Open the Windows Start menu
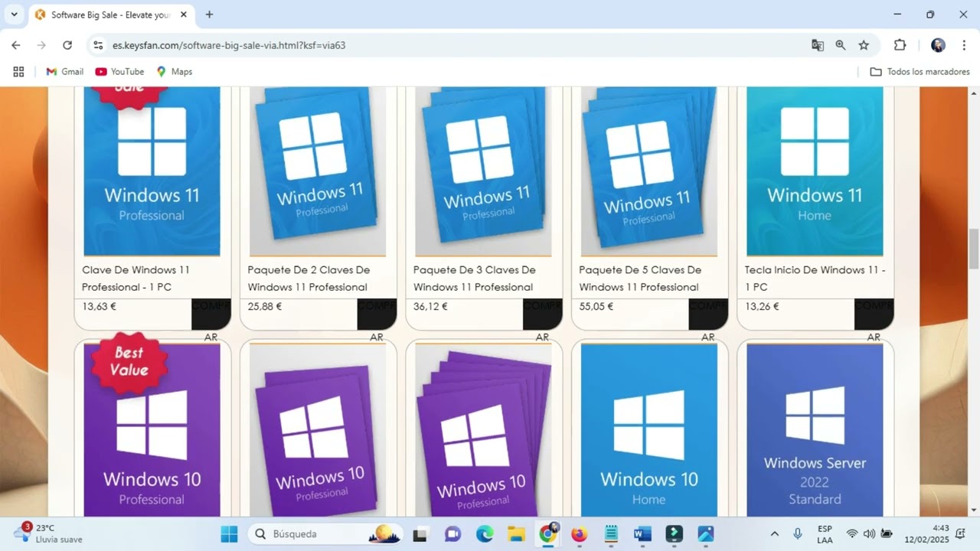This screenshot has width=980, height=551. click(x=230, y=533)
